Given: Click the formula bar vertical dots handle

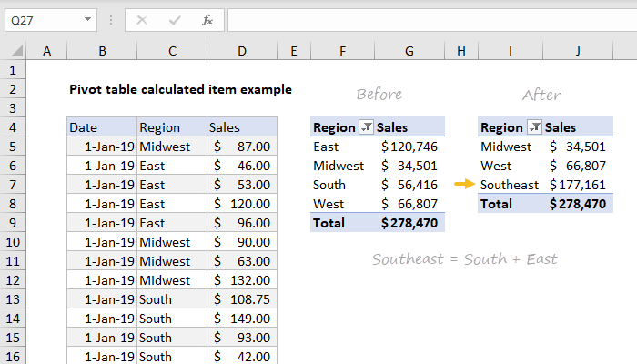Looking at the screenshot, I should 111,20.
